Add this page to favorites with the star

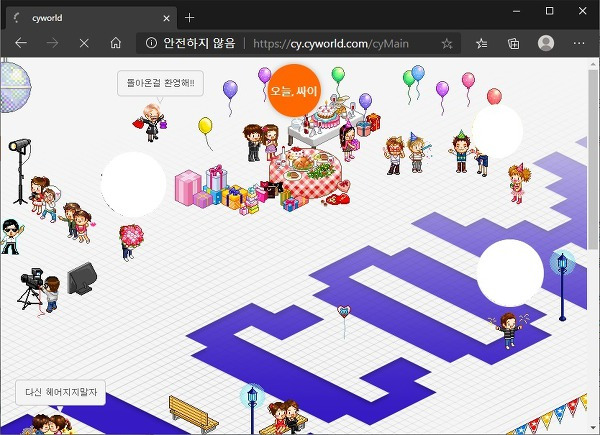447,44
